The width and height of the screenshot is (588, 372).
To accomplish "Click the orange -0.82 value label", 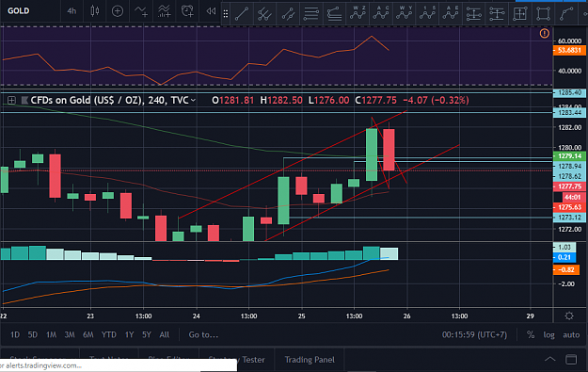I will point(565,270).
